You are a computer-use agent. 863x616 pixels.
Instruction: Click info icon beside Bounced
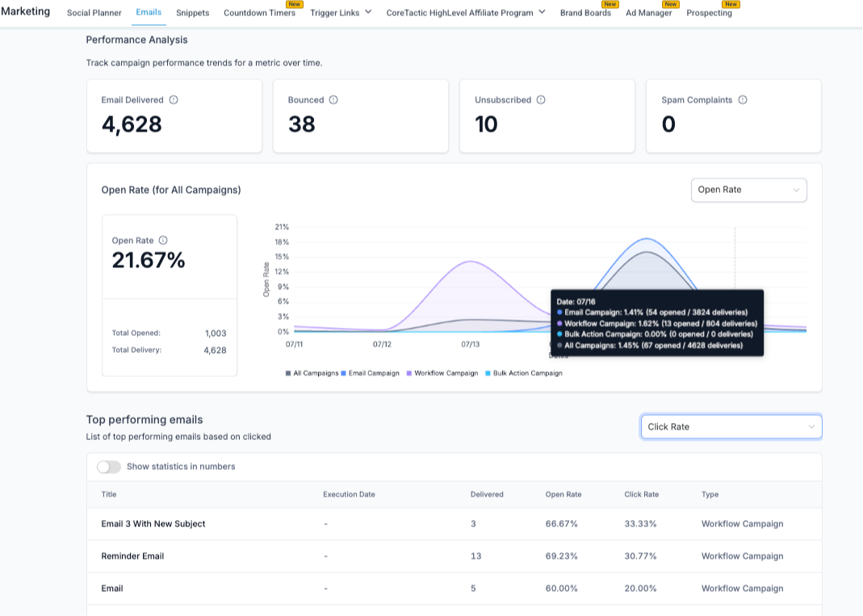pos(333,100)
